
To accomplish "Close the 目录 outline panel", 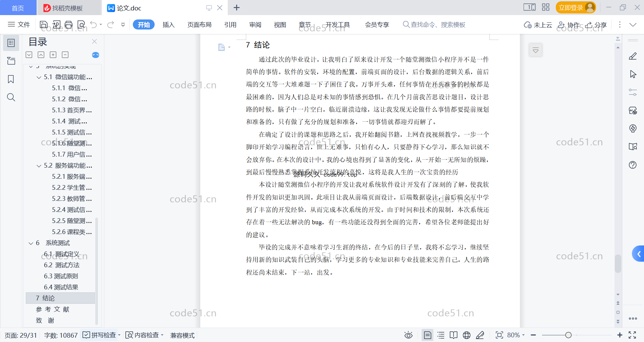I will (95, 42).
